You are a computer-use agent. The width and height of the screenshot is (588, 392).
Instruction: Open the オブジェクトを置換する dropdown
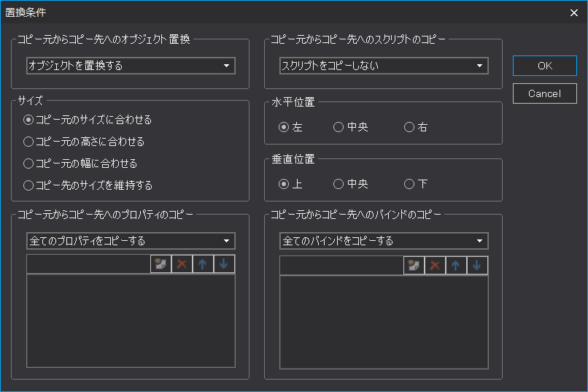(x=131, y=66)
